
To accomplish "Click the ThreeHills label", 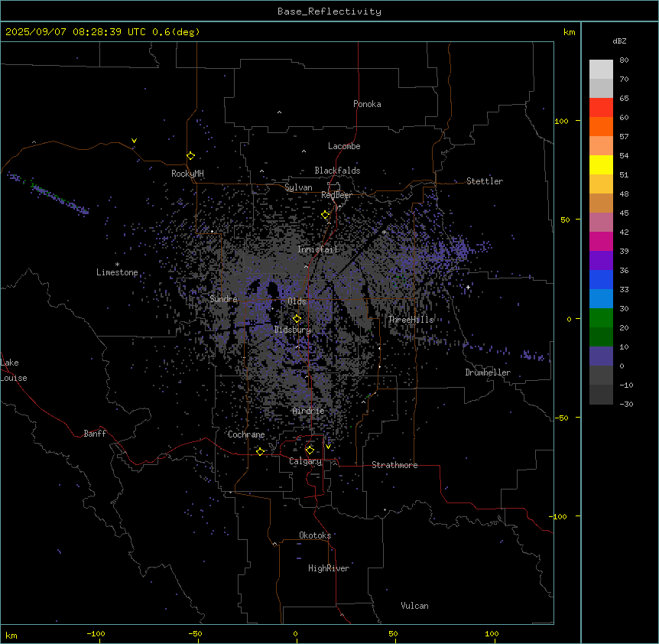I will click(411, 320).
